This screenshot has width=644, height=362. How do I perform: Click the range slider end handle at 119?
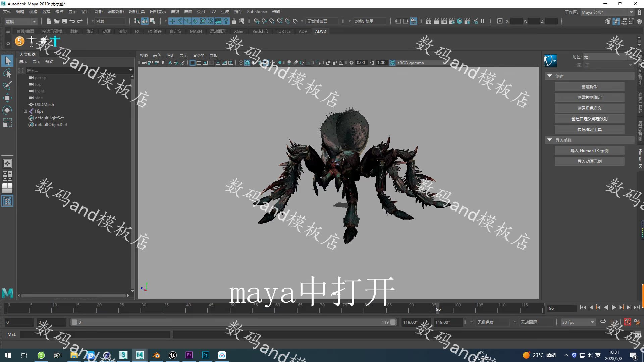click(x=393, y=322)
